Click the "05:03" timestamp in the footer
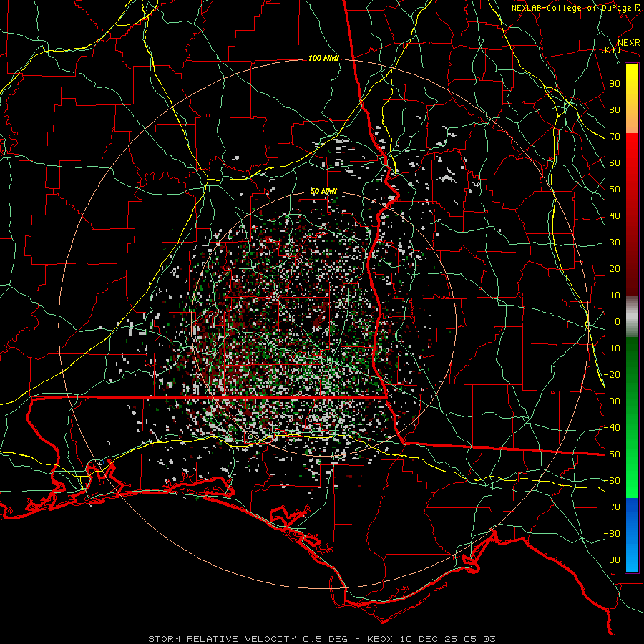Image resolution: width=644 pixels, height=644 pixels. pos(479,639)
